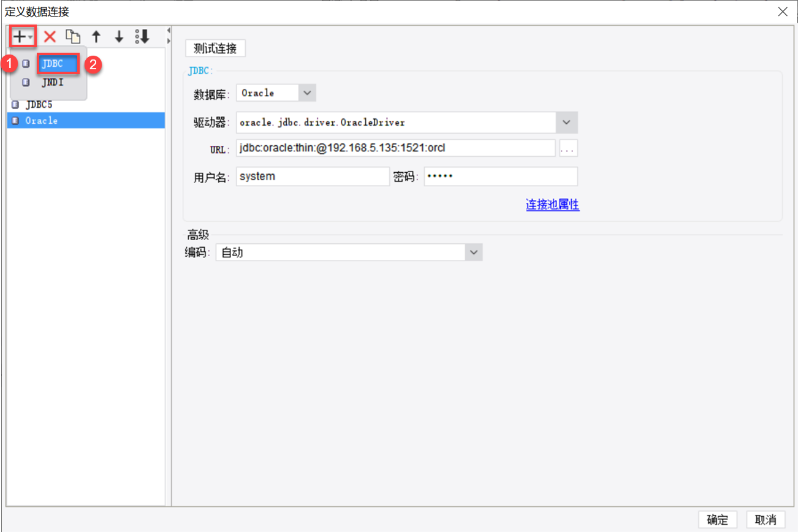798x532 pixels.
Task: Open the add connection plus menu
Action: tap(23, 37)
